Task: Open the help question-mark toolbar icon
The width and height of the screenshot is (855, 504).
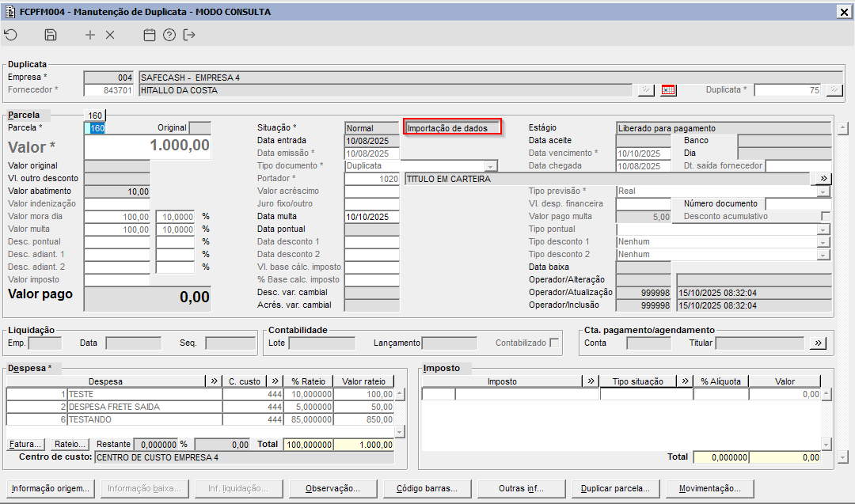Action: coord(169,35)
